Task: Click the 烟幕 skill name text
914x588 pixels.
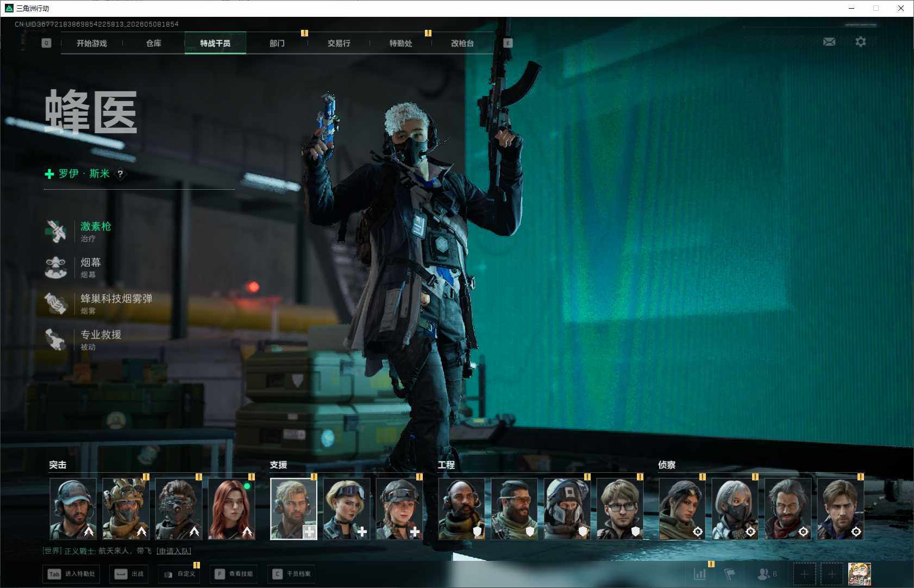Action: click(x=91, y=262)
